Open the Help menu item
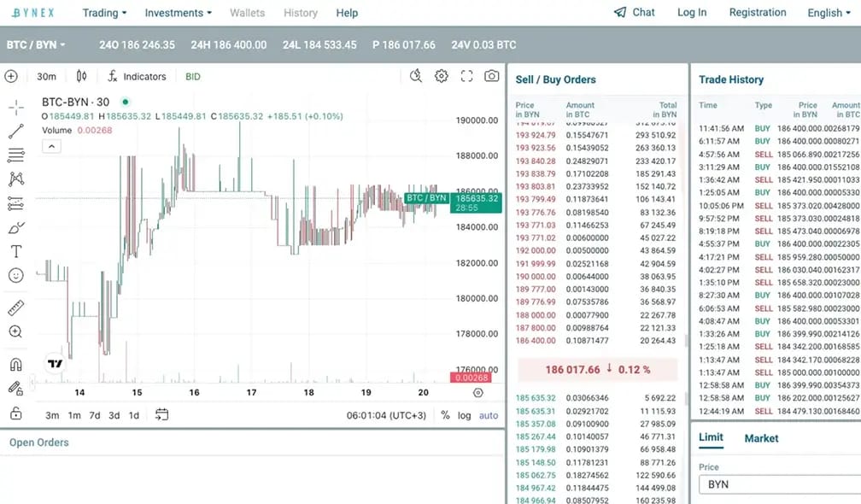 pyautogui.click(x=347, y=13)
